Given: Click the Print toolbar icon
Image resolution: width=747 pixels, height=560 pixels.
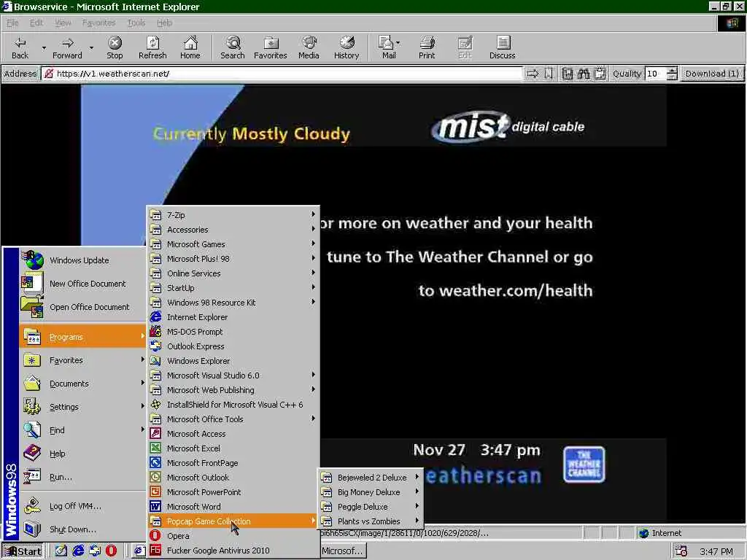Looking at the screenshot, I should (427, 47).
